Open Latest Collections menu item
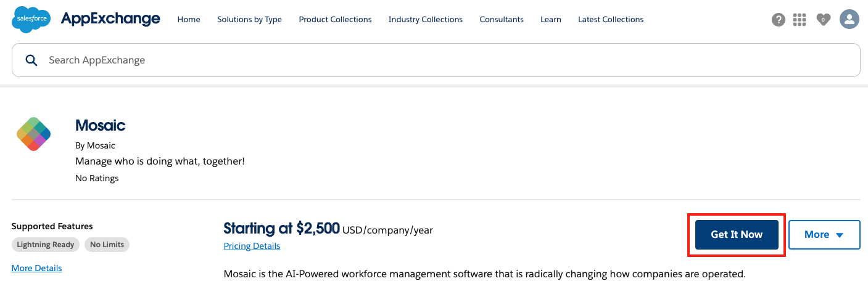 pyautogui.click(x=611, y=19)
